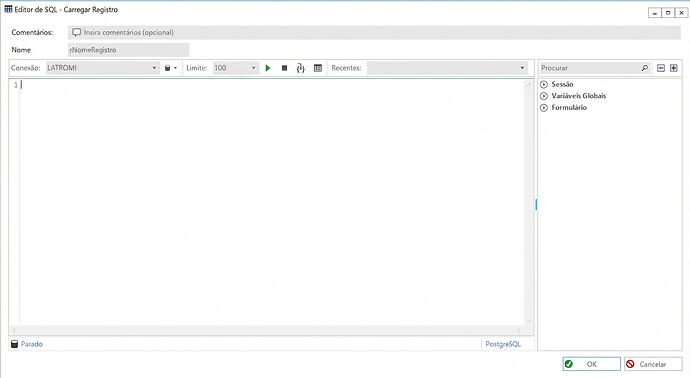The width and height of the screenshot is (690, 378).
Task: Click the PostgreSQL status label
Action: tap(503, 344)
